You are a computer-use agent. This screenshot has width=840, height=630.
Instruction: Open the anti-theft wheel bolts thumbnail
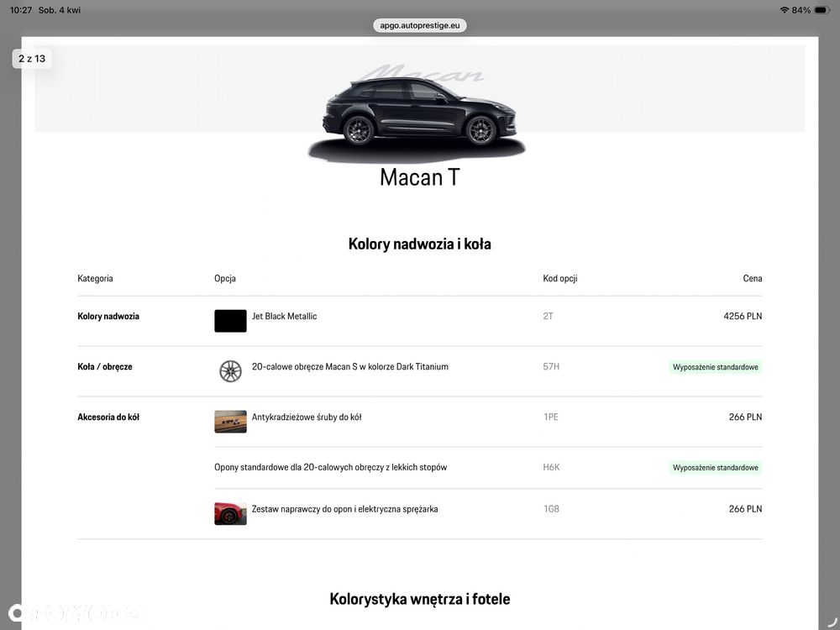230,422
